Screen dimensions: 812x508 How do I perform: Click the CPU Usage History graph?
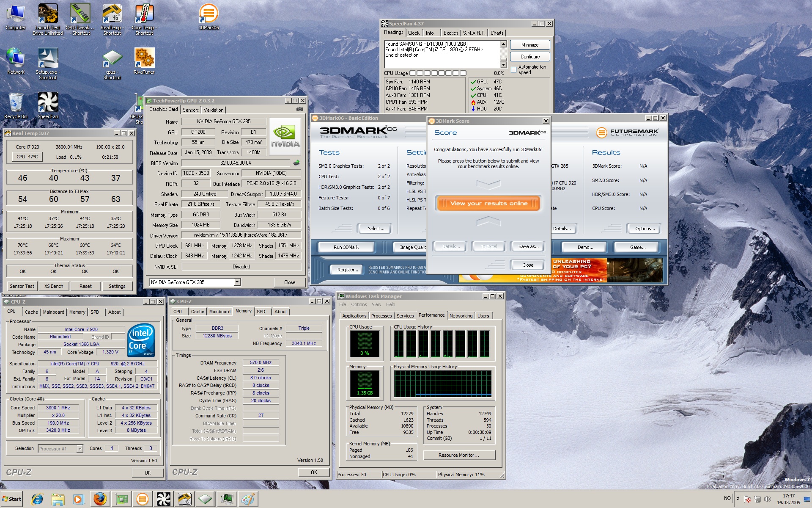point(442,344)
